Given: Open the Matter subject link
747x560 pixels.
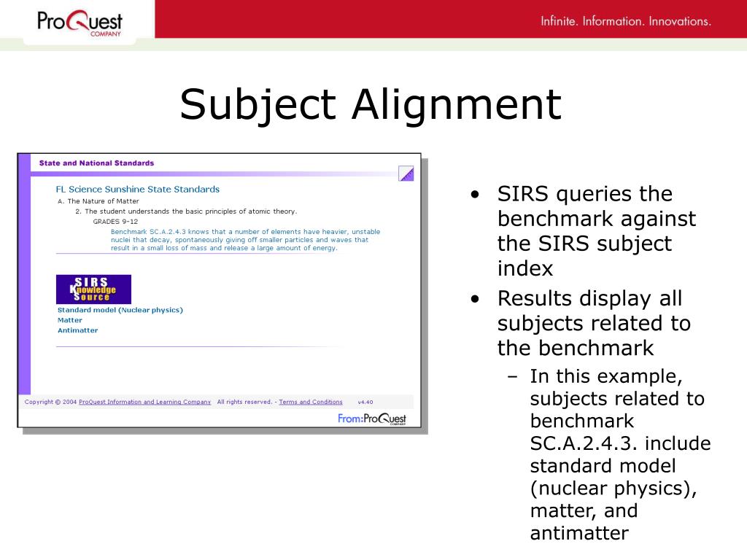Looking at the screenshot, I should pos(69,320).
